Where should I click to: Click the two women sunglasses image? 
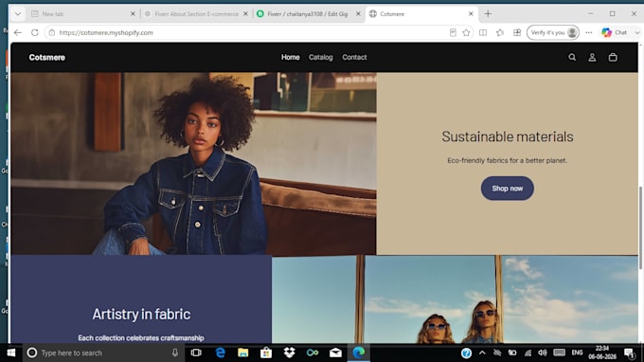(x=456, y=299)
